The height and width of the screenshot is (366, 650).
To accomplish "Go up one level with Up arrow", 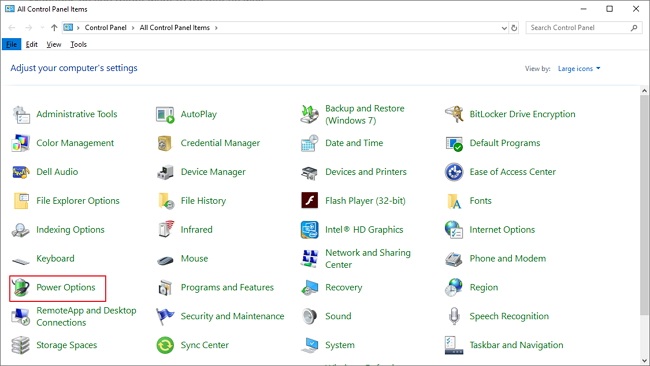I will [x=54, y=28].
